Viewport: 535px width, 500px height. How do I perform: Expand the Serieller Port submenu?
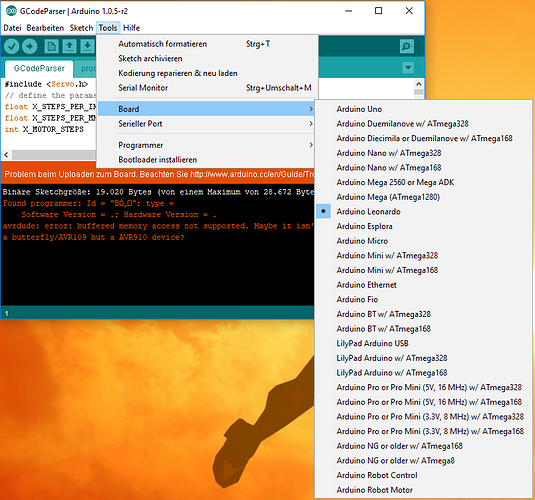[206, 124]
